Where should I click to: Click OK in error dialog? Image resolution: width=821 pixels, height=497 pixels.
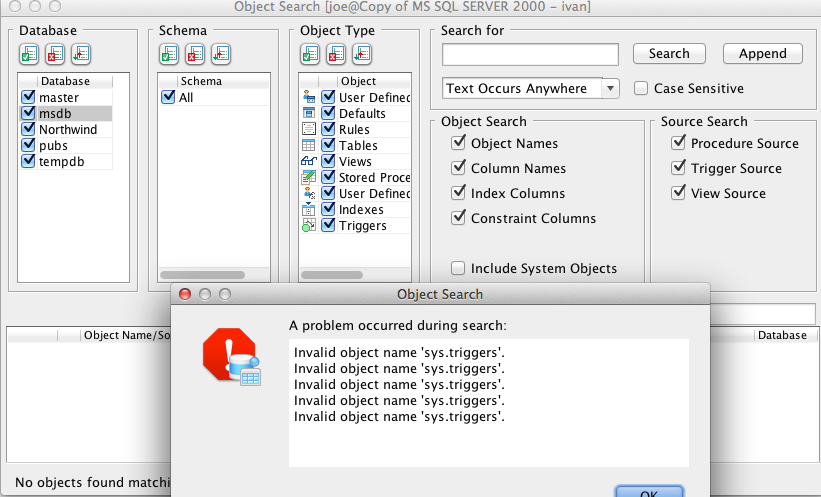(649, 492)
